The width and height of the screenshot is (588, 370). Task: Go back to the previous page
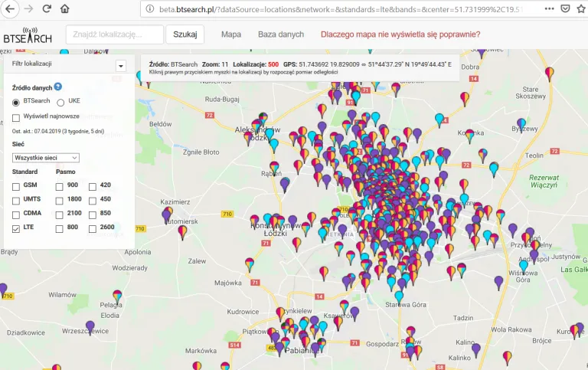[10, 9]
